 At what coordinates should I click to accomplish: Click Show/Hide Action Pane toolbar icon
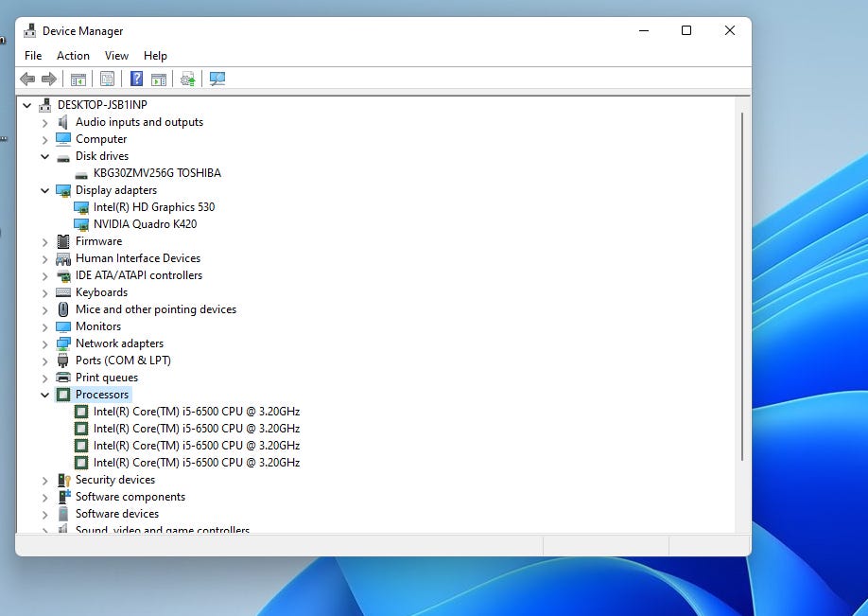point(159,79)
